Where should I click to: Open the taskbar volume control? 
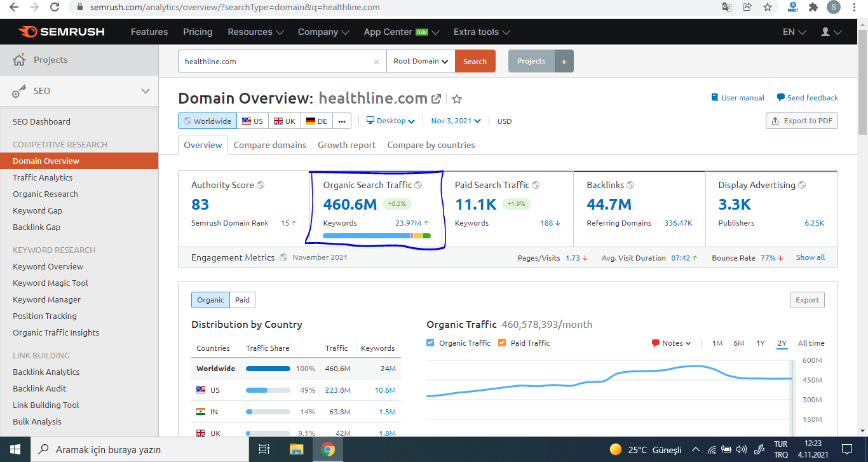pyautogui.click(x=742, y=449)
